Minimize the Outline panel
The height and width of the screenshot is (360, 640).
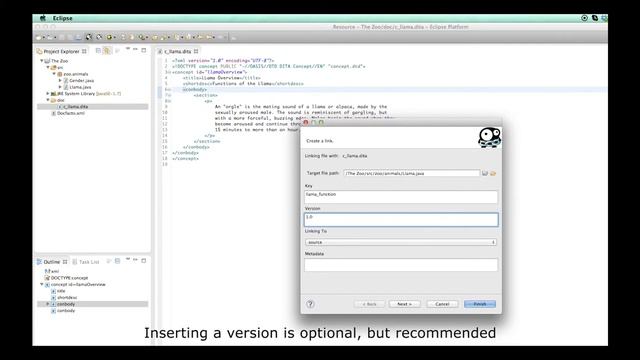(x=136, y=260)
